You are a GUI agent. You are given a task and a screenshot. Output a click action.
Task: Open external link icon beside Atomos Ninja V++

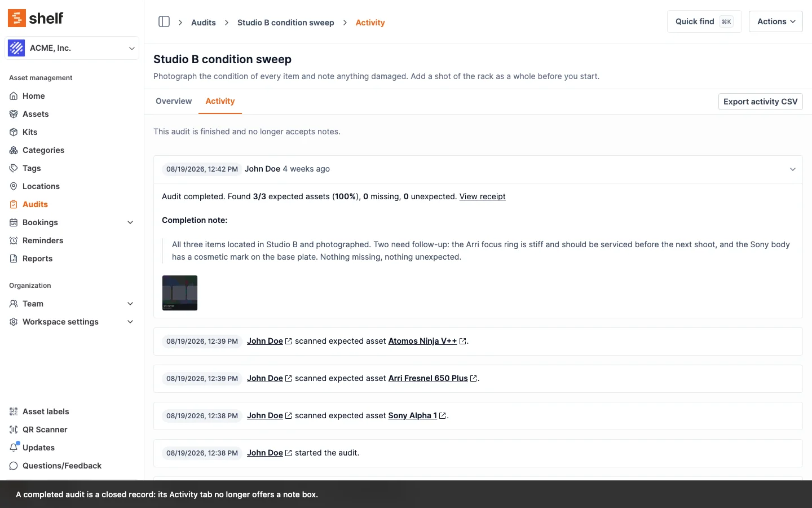pyautogui.click(x=463, y=341)
